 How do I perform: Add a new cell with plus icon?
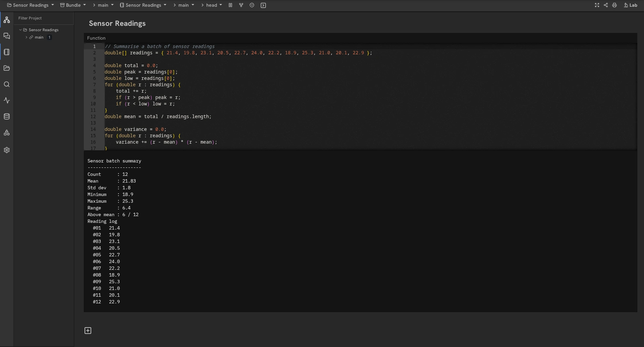88,331
